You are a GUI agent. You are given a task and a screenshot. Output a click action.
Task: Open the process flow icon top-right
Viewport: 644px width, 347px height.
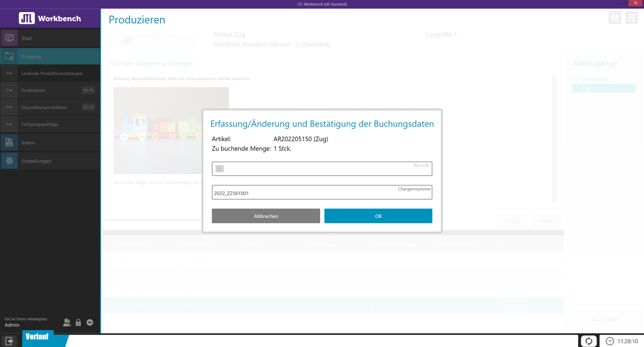tap(631, 17)
